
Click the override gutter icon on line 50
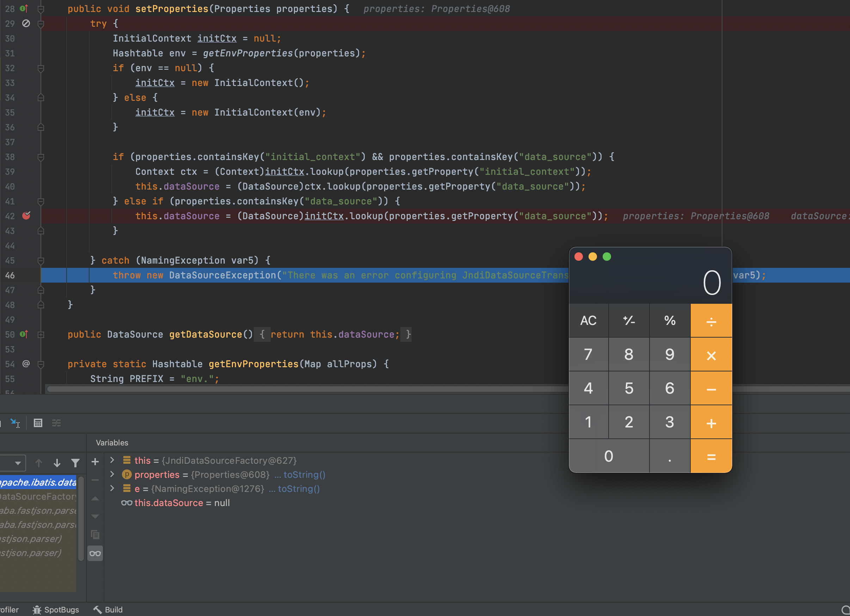(24, 334)
